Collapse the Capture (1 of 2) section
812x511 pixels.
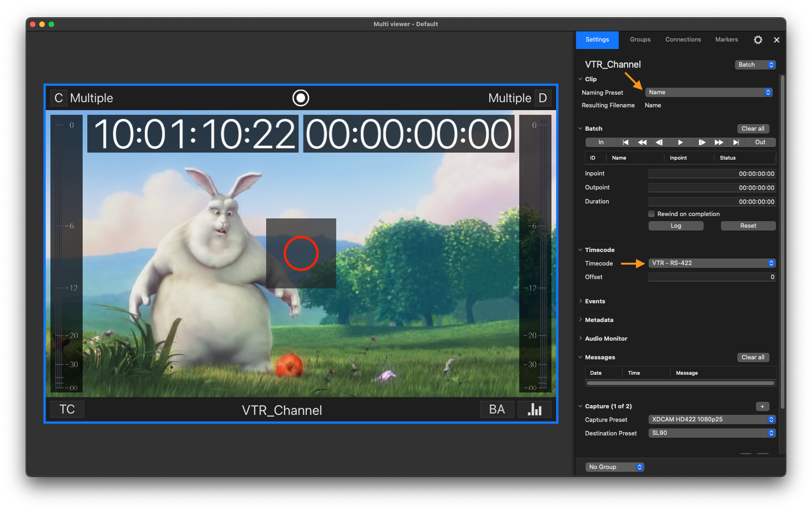[x=580, y=406]
